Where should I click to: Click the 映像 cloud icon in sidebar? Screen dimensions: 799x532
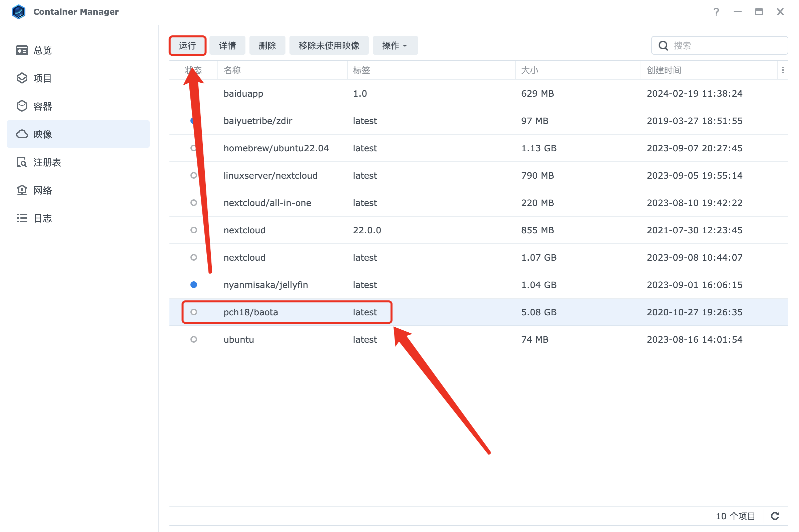(x=22, y=134)
